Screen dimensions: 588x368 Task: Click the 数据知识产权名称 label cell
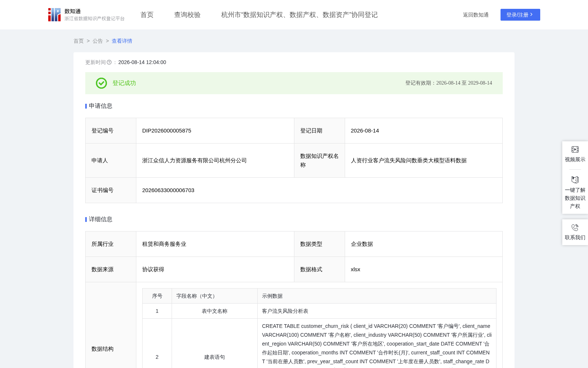click(x=319, y=160)
